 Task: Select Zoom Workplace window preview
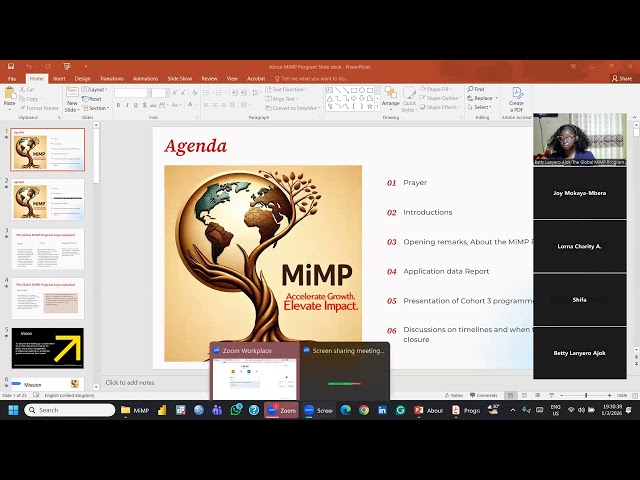tap(255, 371)
